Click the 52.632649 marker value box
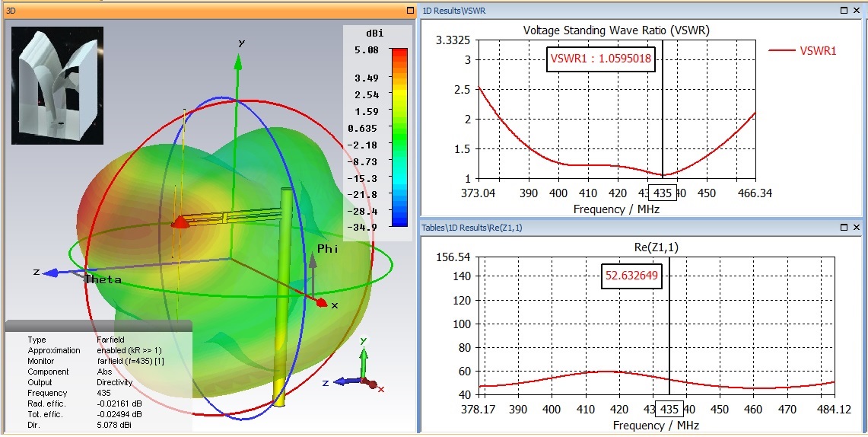868x437 pixels. [x=633, y=276]
